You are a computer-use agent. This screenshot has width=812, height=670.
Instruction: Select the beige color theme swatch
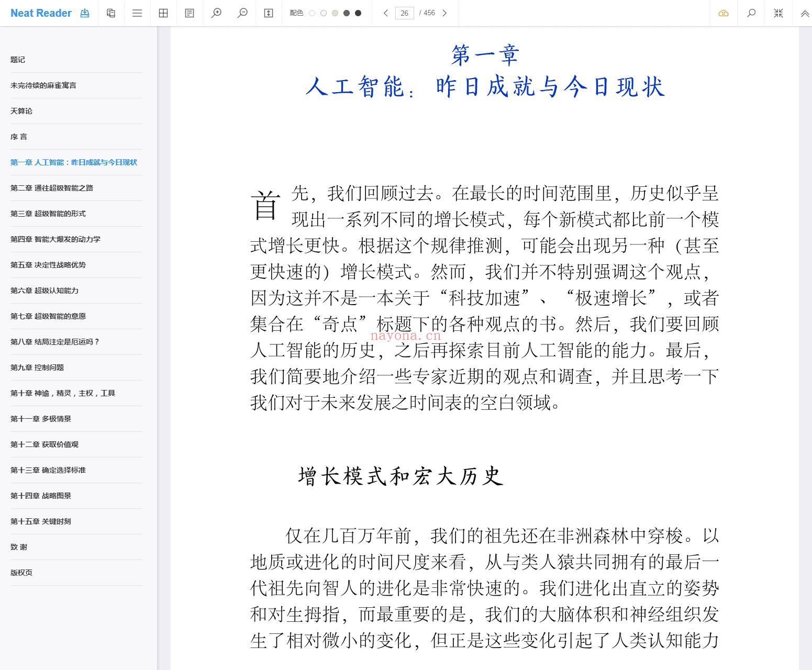(335, 13)
